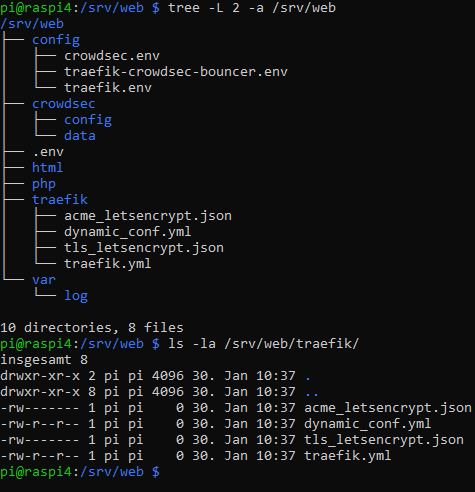475x492 pixels.
Task: Select dynamic_conf.yml in the tree listing
Action: point(128,232)
